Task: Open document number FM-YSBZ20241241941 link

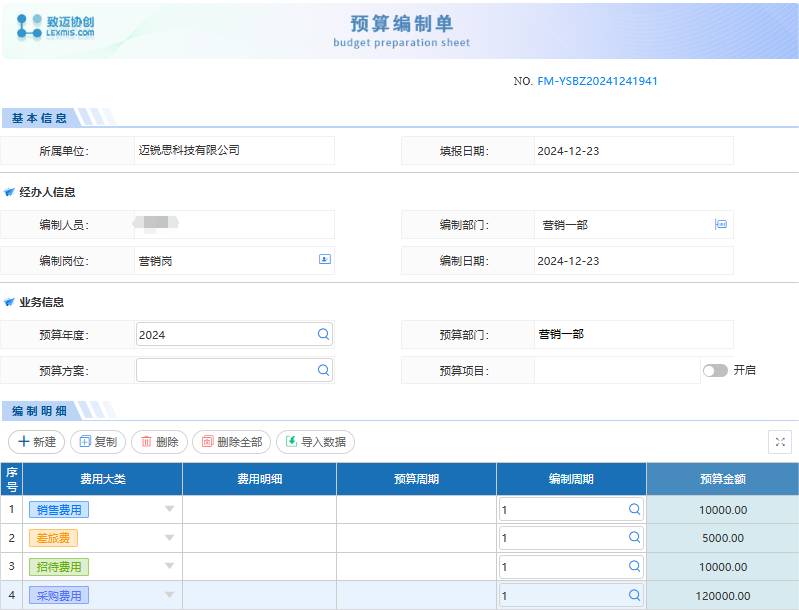Action: 597,81
